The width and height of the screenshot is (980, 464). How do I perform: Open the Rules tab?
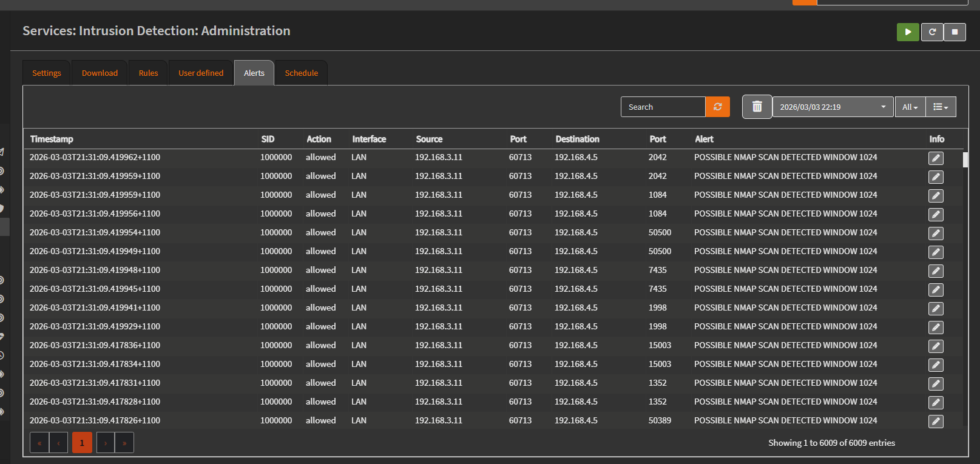148,73
